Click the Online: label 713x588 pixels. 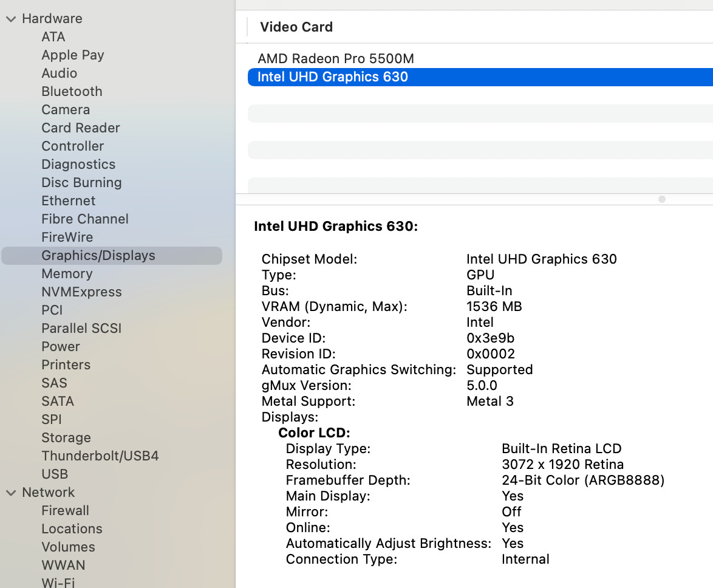[308, 527]
